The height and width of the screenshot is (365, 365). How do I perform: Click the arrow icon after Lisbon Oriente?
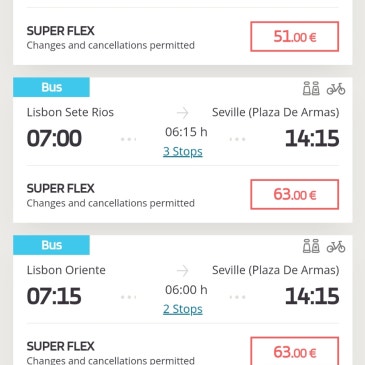(x=182, y=270)
